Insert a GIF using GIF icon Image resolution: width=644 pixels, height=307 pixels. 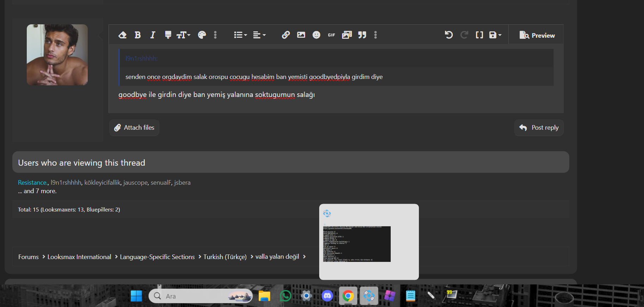point(332,35)
